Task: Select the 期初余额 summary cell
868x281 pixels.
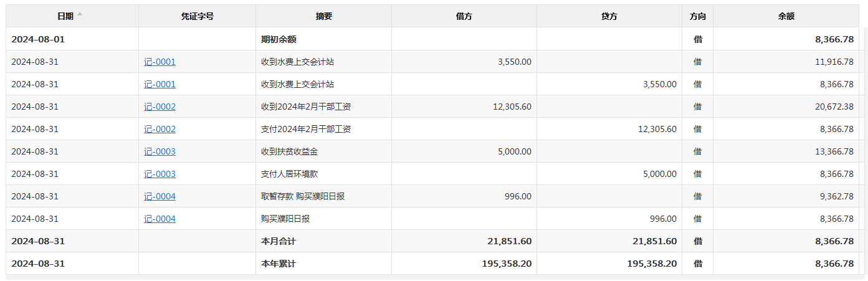Action: coord(279,39)
